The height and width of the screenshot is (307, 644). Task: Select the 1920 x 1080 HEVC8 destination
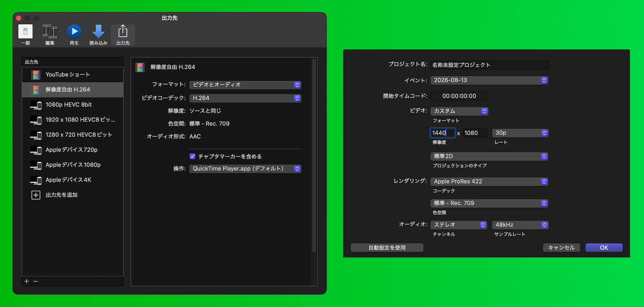[73, 120]
